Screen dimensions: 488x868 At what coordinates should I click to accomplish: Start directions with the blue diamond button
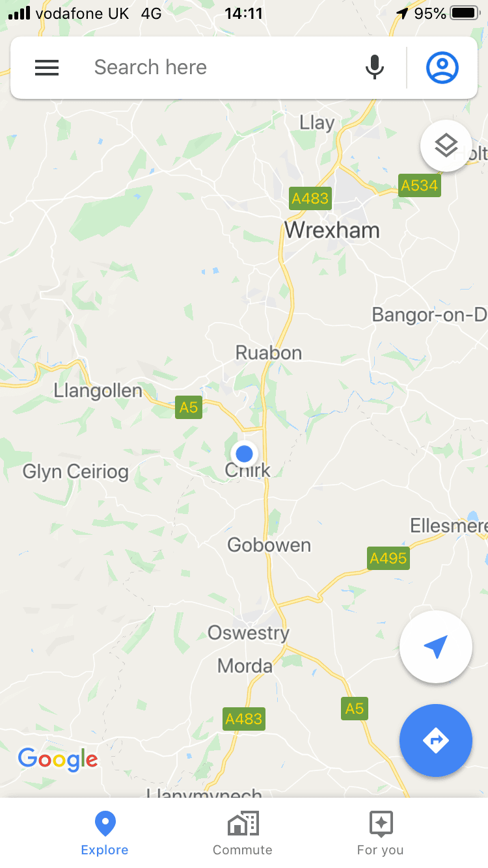pyautogui.click(x=436, y=740)
